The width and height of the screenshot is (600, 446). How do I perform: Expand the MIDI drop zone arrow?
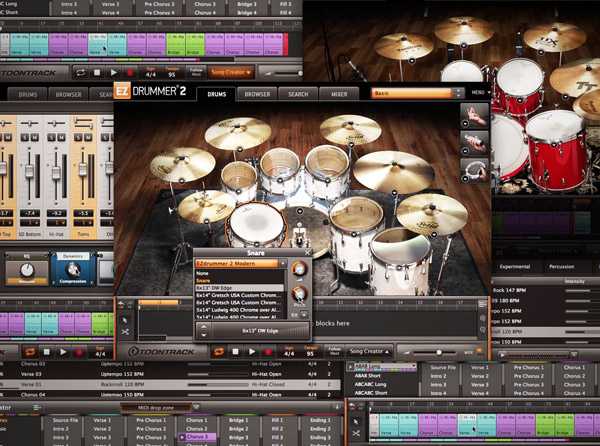click(196, 407)
